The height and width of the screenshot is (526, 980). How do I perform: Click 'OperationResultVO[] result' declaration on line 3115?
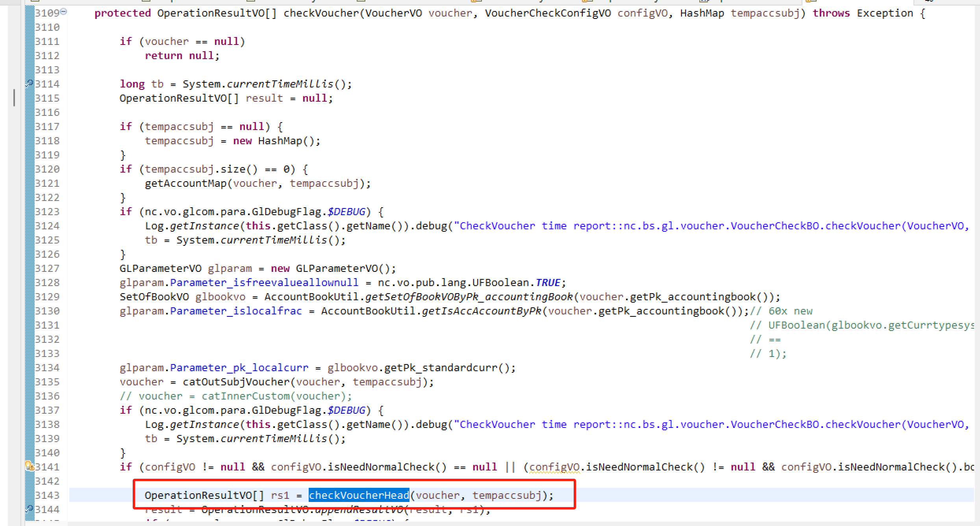coord(201,98)
